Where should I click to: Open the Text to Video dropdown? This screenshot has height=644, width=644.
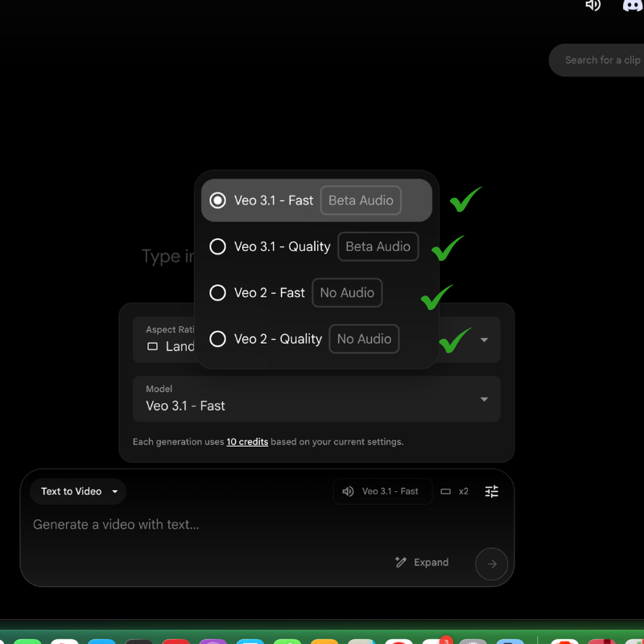pyautogui.click(x=78, y=491)
